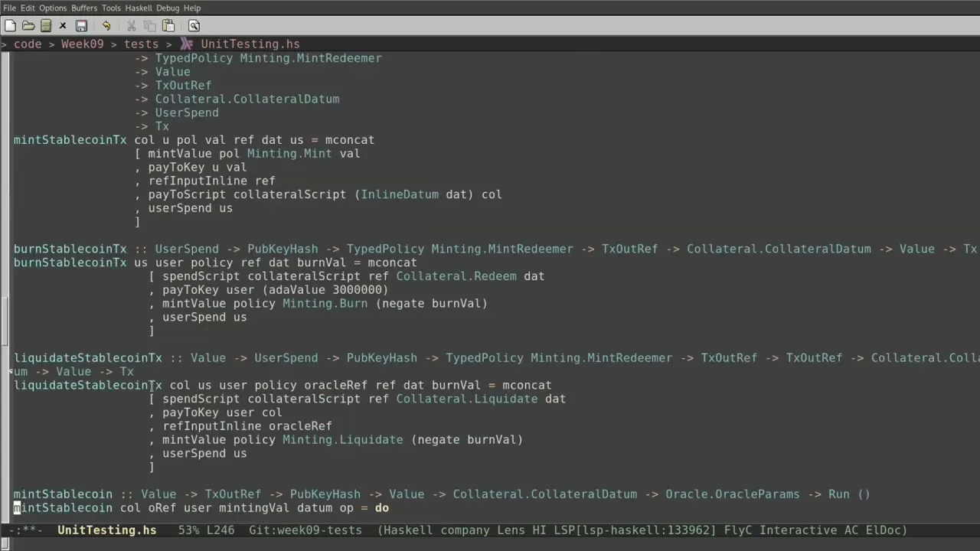Viewport: 980px width, 551px height.
Task: Click the Copy icon in the toolbar
Action: [x=150, y=25]
